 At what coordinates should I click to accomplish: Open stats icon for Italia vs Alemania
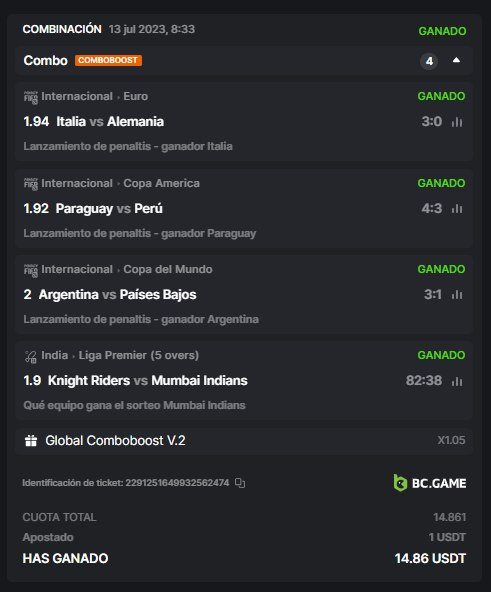coord(457,122)
